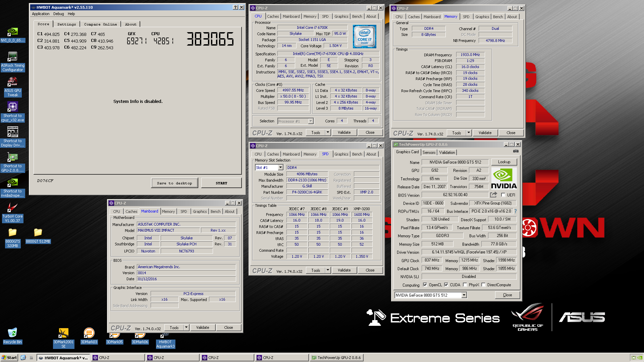644x362 pixels.
Task: Select 3DMark06 desktop icon
Action: click(x=140, y=338)
